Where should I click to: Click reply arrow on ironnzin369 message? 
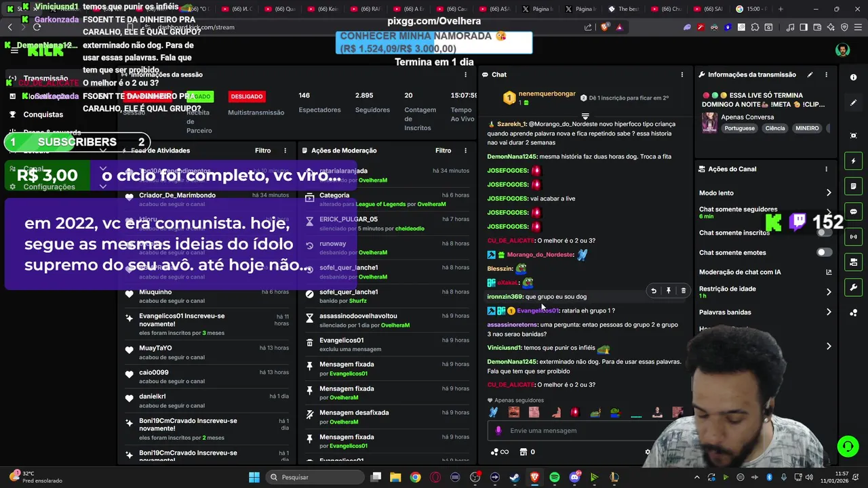(654, 291)
